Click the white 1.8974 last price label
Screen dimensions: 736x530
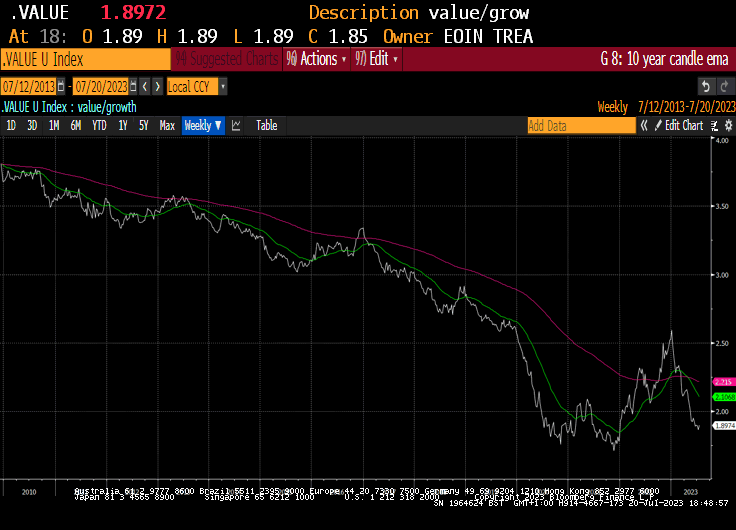[x=724, y=425]
